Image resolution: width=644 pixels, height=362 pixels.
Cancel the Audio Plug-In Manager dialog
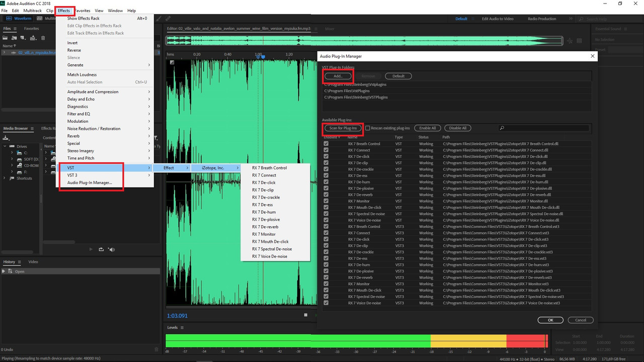click(x=581, y=320)
